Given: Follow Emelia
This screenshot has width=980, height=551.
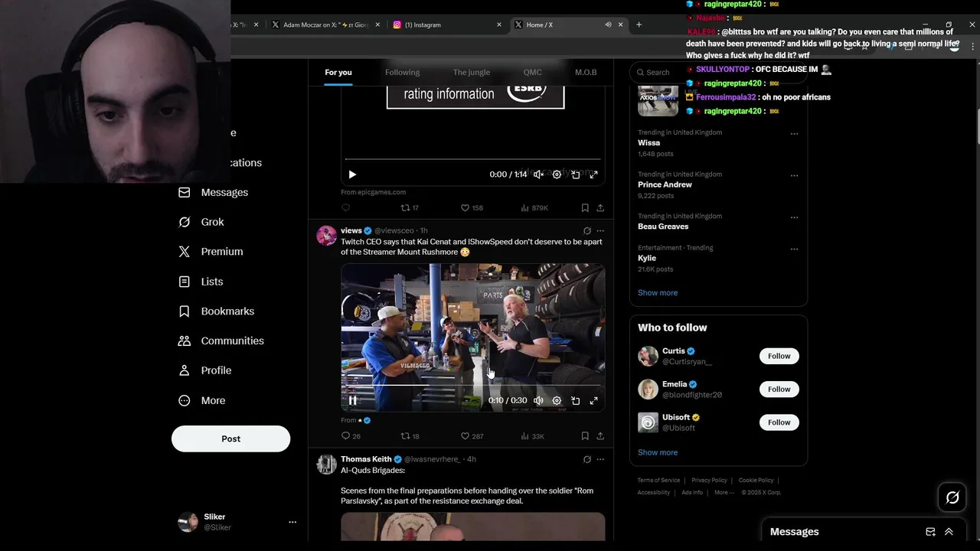Looking at the screenshot, I should coord(779,389).
